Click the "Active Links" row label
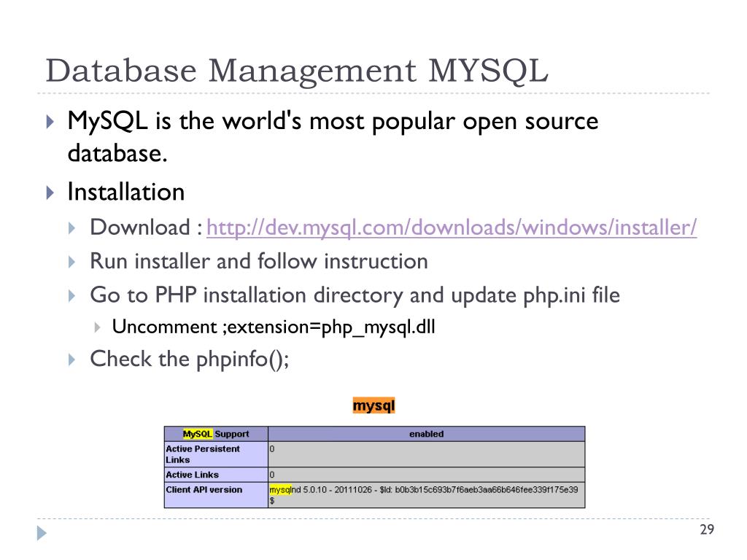This screenshot has height=560, width=747. [x=216, y=475]
